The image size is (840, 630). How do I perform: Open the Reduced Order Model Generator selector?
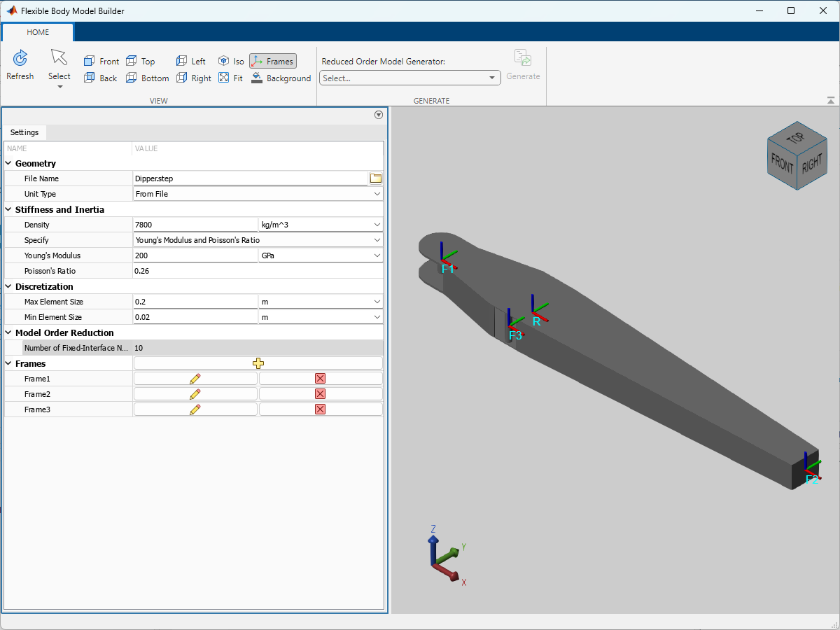coord(409,78)
